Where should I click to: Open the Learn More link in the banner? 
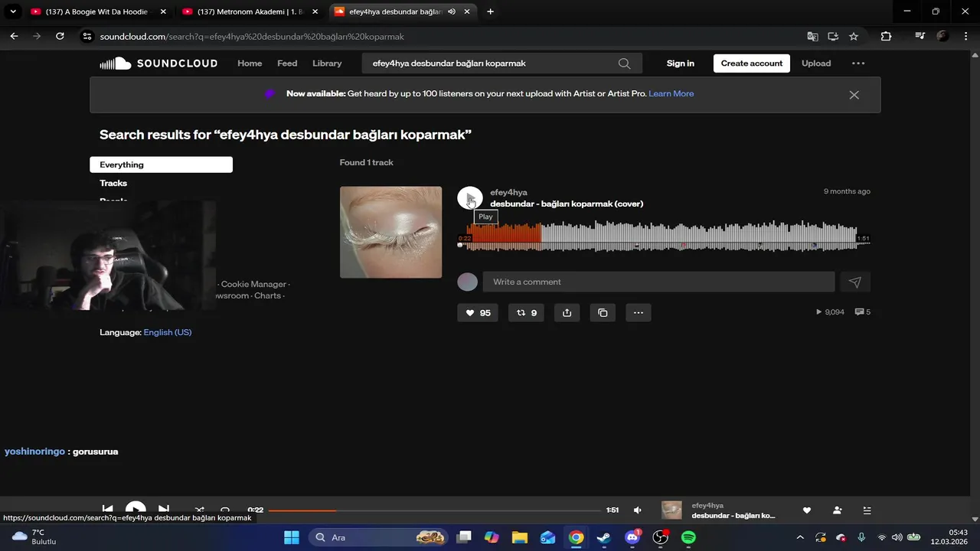(671, 93)
